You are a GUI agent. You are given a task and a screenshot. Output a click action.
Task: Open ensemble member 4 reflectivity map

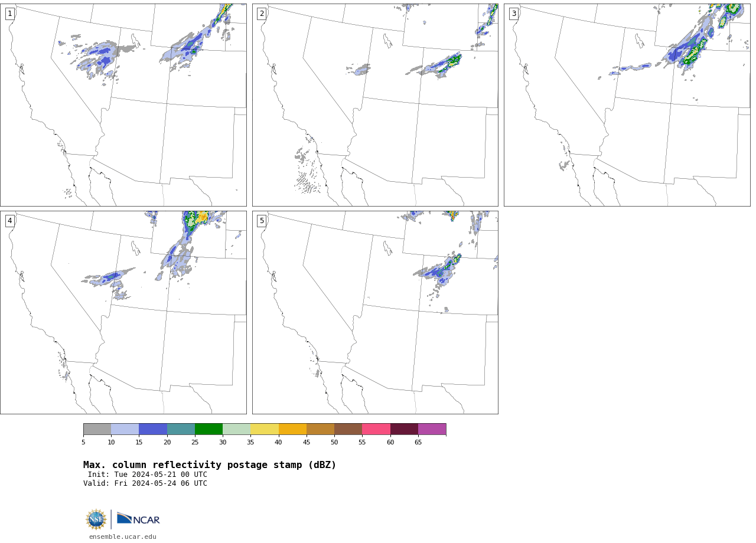(123, 312)
